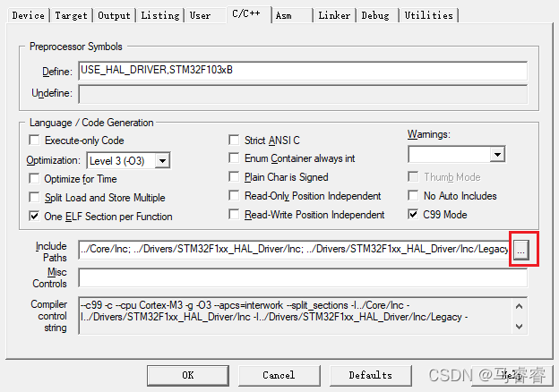Open the Debug tab

375,16
